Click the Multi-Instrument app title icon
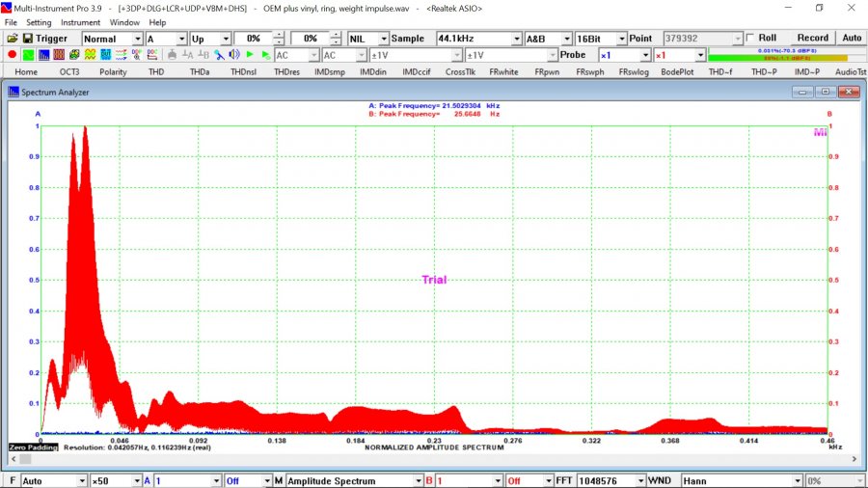Viewport: 868px width, 488px height. [x=6, y=9]
